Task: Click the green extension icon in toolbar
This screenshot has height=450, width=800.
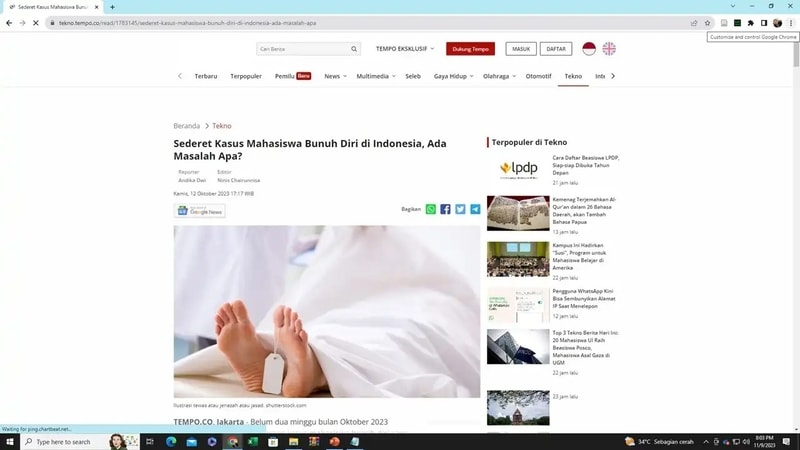Action: coord(737,23)
